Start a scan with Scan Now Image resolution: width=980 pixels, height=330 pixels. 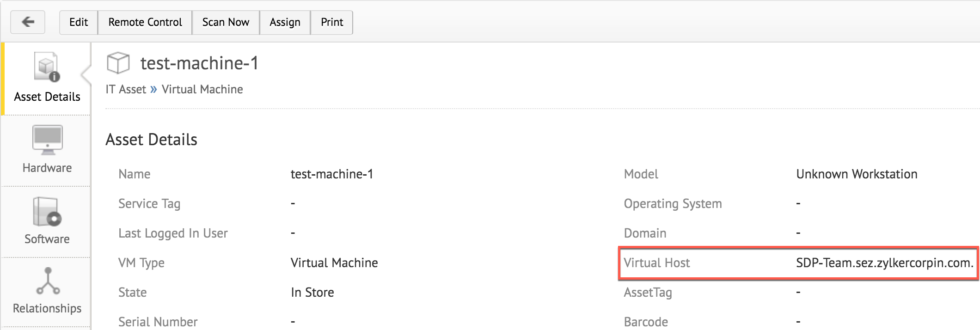tap(226, 22)
